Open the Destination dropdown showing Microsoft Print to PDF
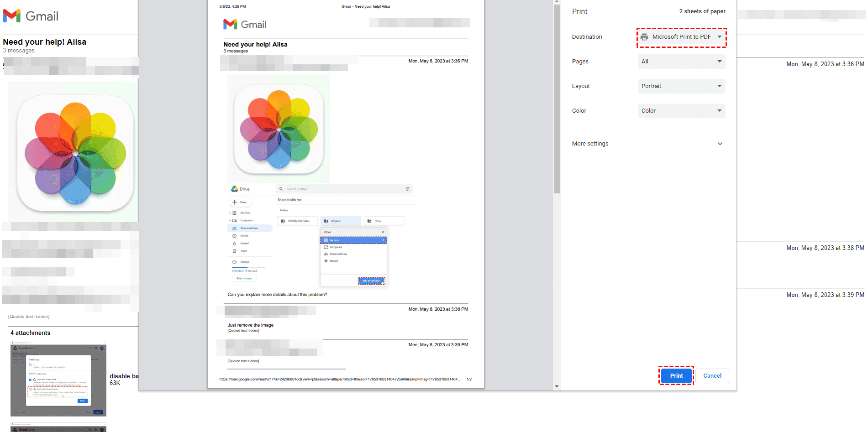868x432 pixels. point(681,37)
